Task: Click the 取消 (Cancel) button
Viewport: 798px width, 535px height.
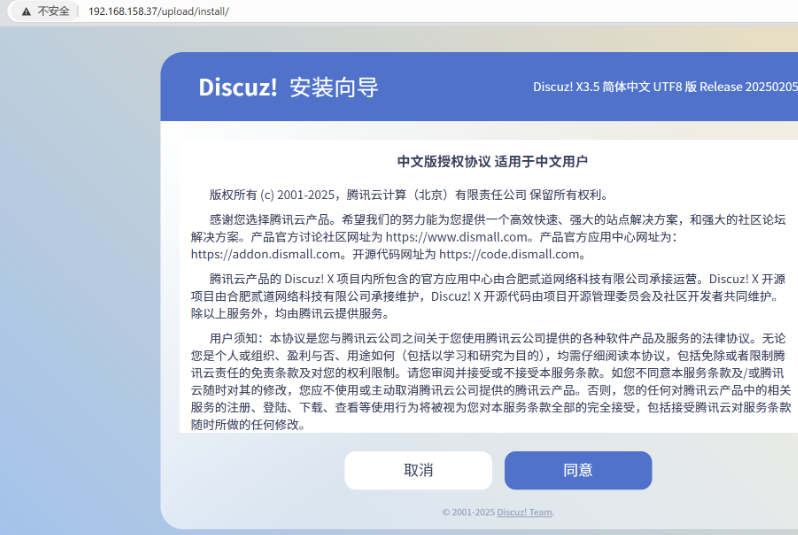Action: (x=418, y=470)
